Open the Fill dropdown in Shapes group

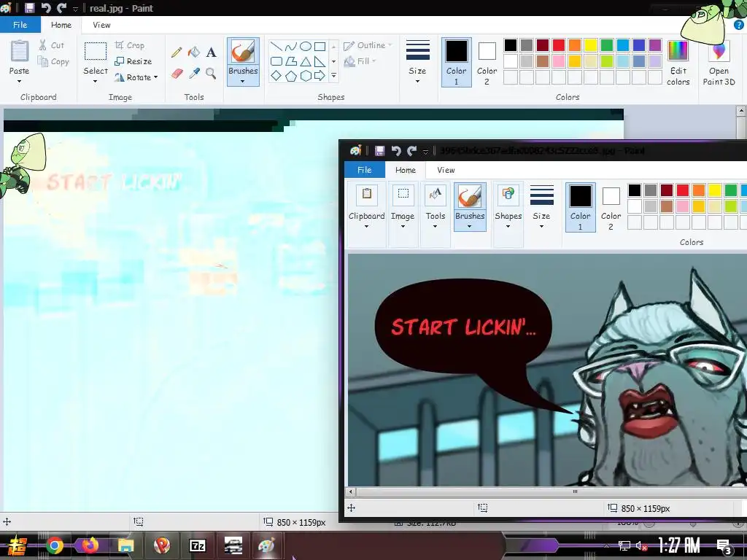(x=374, y=61)
